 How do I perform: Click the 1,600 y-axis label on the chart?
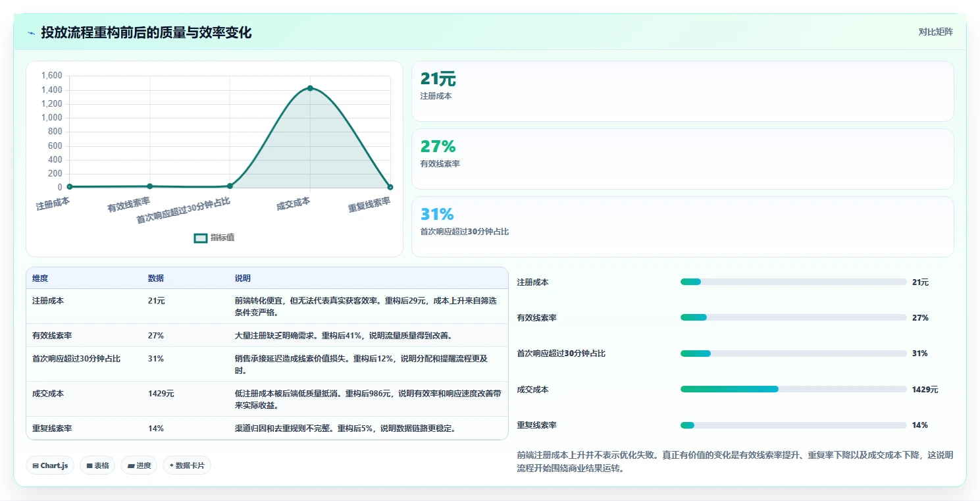51,76
